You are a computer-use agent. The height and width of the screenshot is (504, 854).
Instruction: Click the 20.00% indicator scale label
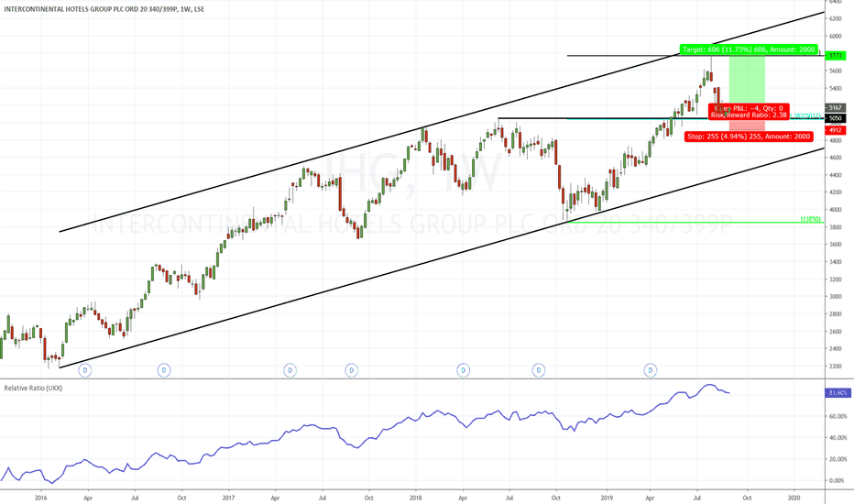(x=838, y=459)
